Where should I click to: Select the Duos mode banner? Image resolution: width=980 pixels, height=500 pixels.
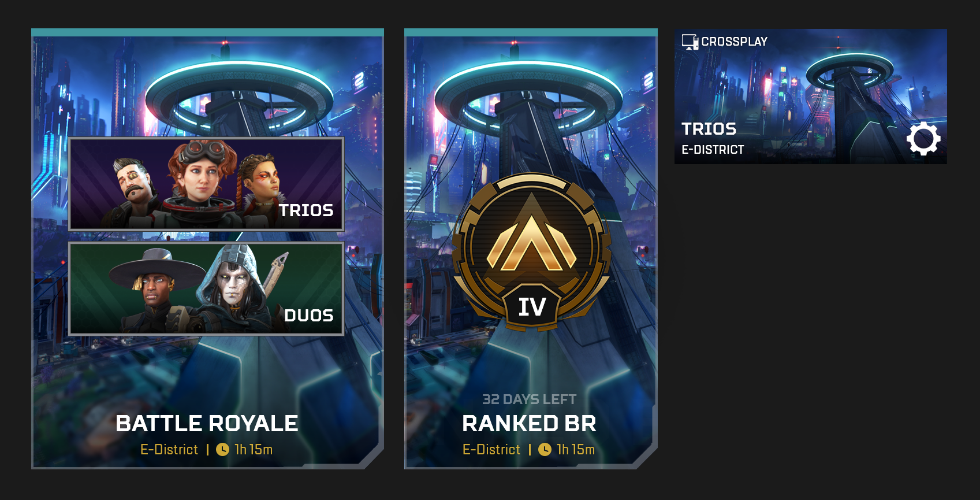pyautogui.click(x=206, y=289)
